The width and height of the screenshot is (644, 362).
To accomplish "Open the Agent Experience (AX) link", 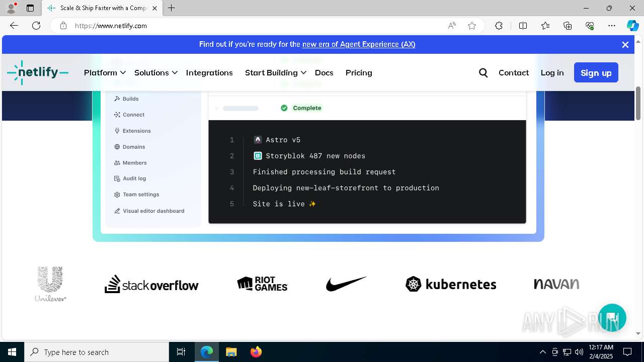I will point(359,44).
